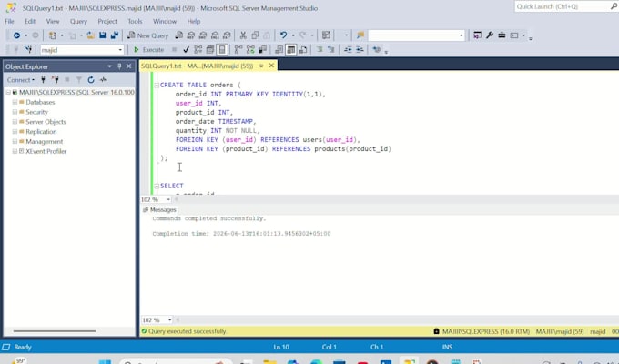619x364 pixels.
Task: Click the Cut scissors icon
Action: pyautogui.click(x=243, y=35)
